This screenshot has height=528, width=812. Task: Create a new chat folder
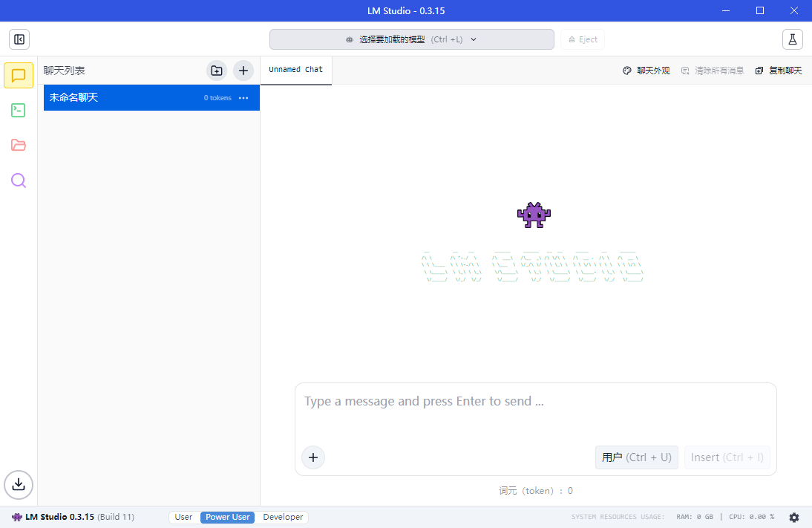pos(217,71)
